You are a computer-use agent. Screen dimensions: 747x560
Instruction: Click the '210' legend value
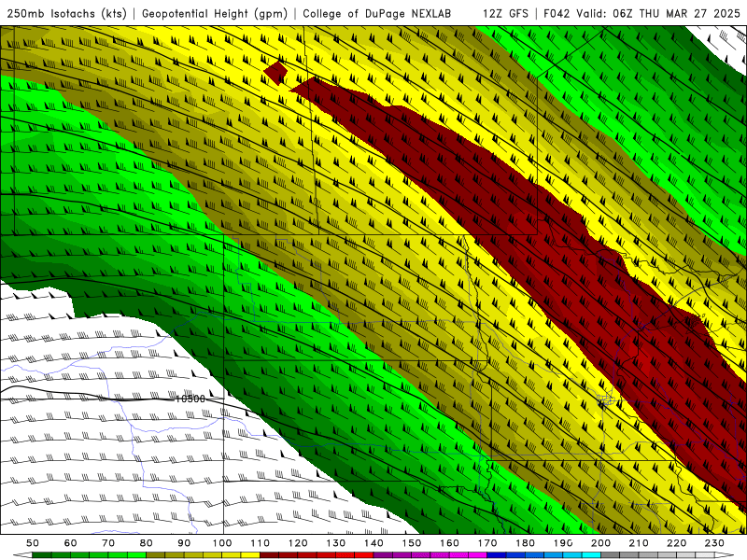pos(639,543)
